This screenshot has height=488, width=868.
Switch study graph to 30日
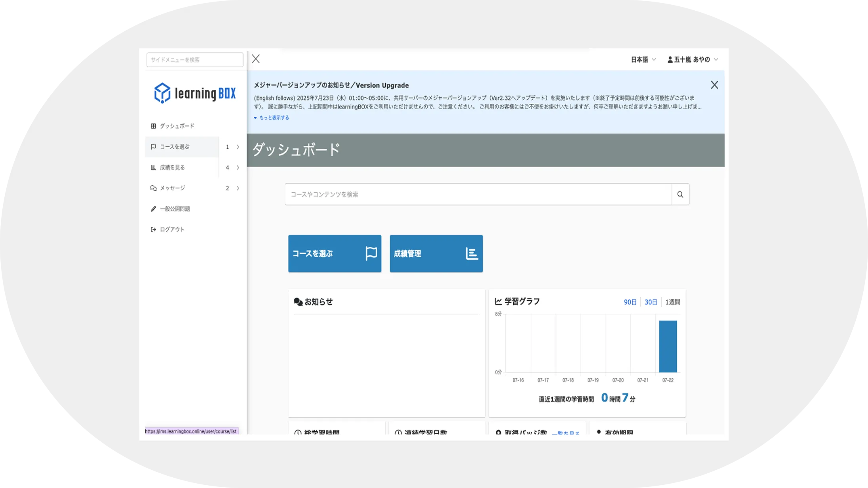click(x=651, y=302)
